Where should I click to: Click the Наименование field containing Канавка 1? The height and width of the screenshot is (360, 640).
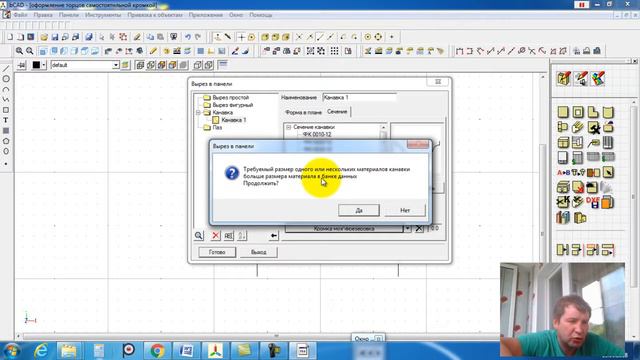click(359, 98)
